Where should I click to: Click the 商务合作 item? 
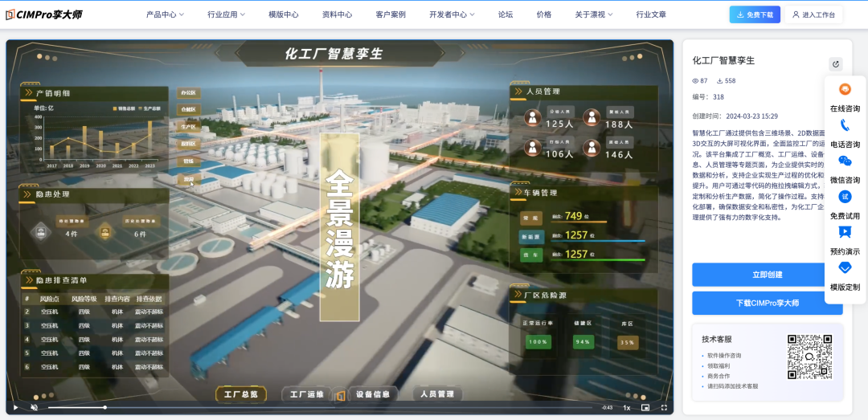tap(719, 377)
